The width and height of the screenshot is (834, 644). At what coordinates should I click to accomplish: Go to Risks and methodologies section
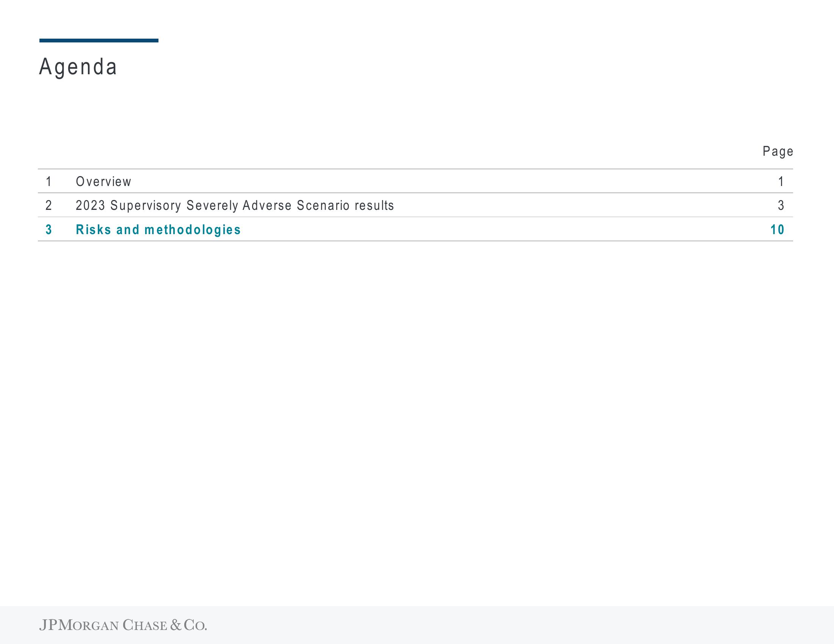(158, 230)
